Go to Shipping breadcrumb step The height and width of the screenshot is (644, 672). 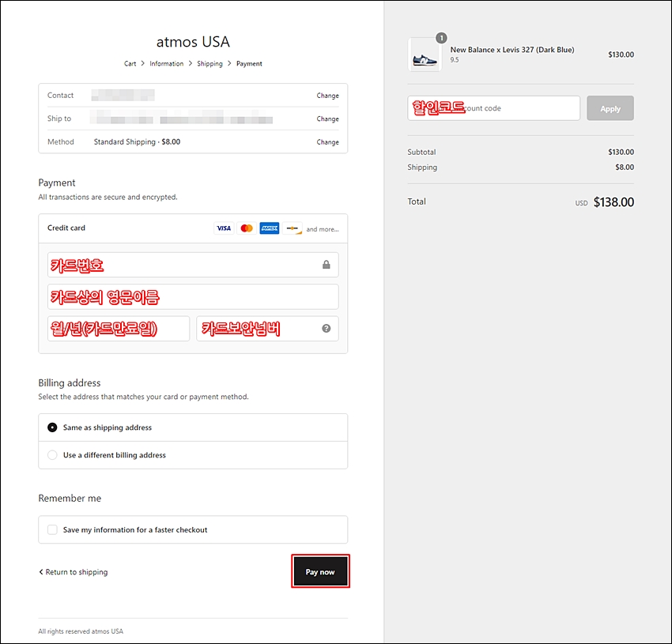(x=210, y=64)
